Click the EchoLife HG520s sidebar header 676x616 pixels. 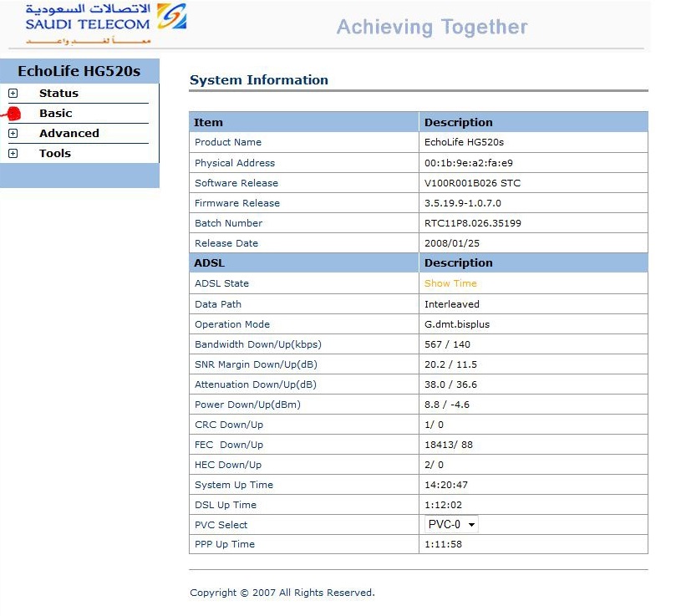[79, 71]
